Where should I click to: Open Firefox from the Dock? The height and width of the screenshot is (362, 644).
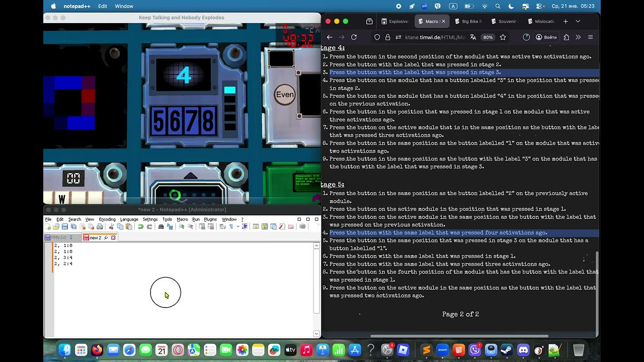click(x=97, y=349)
